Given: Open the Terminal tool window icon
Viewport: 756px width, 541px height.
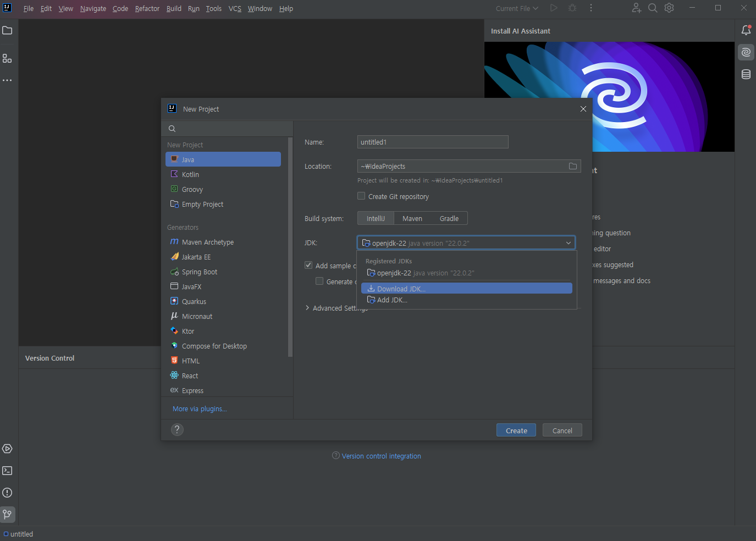Looking at the screenshot, I should pos(7,471).
